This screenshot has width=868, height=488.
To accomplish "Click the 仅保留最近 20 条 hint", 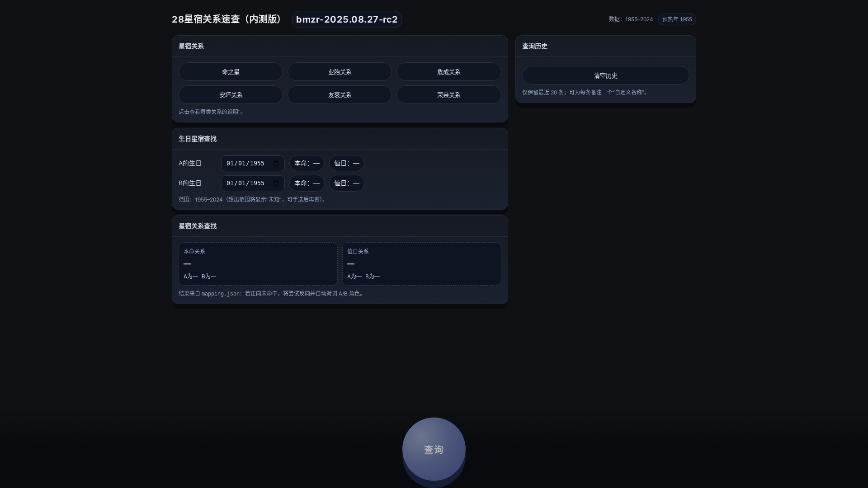I will (586, 92).
